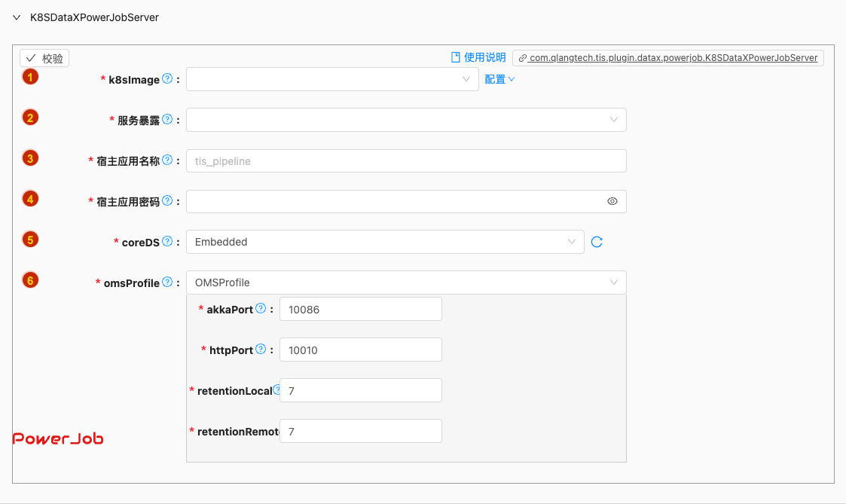This screenshot has width=846, height=504.
Task: Click the help icon next to omsProfile
Action: tap(167, 282)
